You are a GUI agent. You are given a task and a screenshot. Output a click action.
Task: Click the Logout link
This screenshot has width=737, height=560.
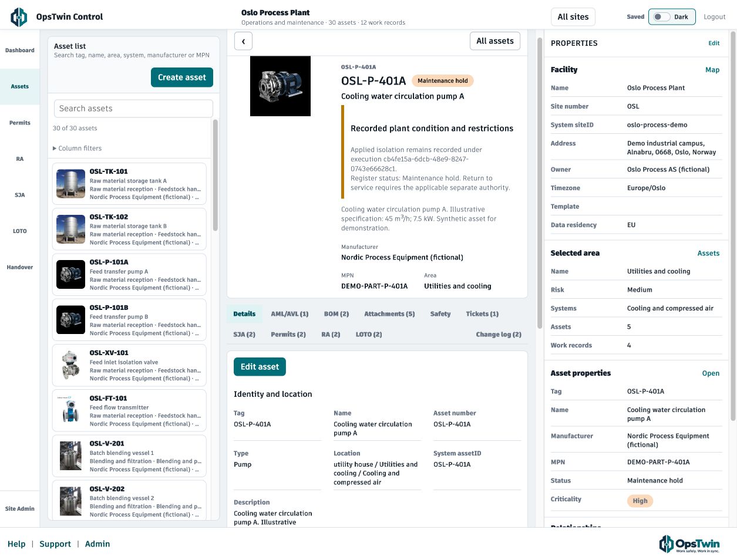[x=715, y=17]
